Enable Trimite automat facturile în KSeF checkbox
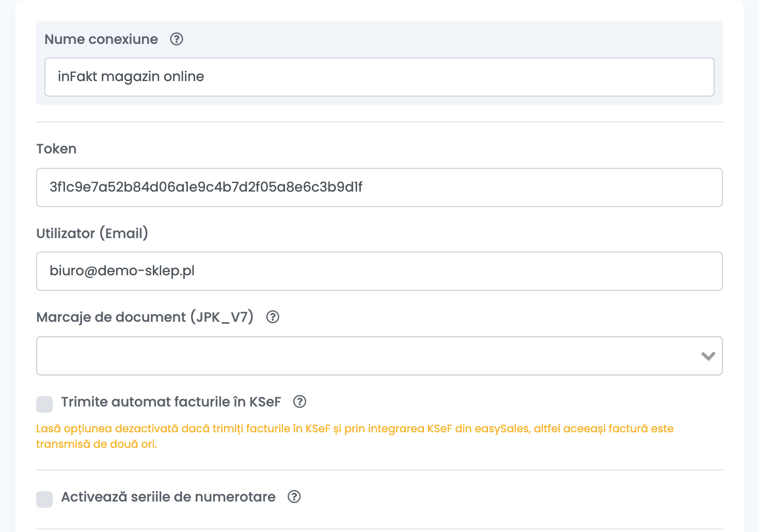 click(44, 404)
